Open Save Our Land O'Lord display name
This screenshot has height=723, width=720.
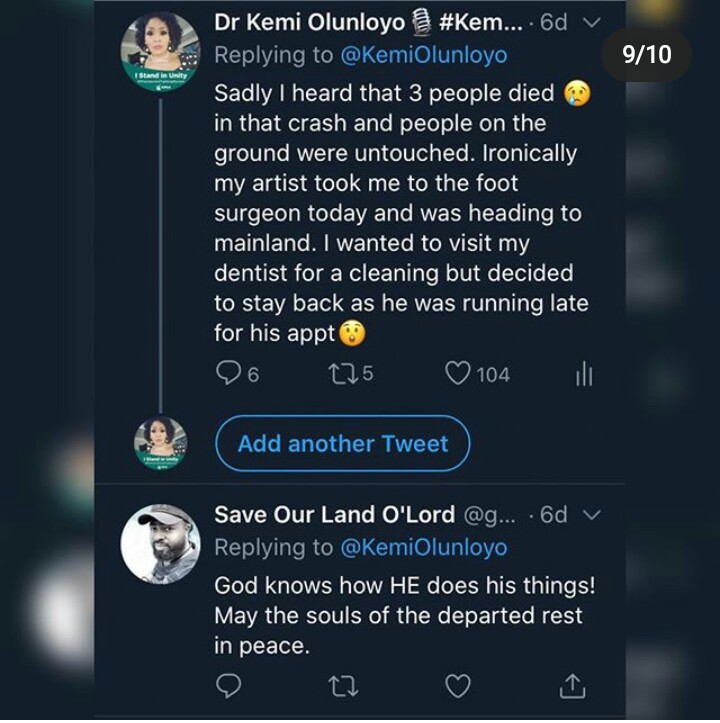(335, 514)
